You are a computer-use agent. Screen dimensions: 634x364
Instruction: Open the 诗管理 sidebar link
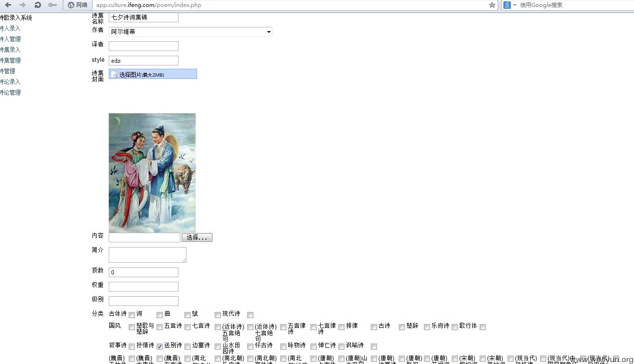[7, 71]
